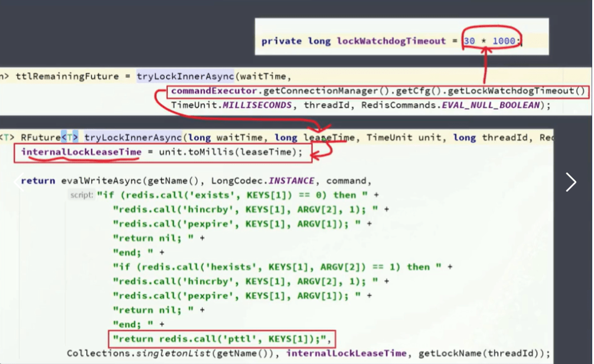Click commandExecutor in the boxed line
The height and width of the screenshot is (364, 594).
(x=214, y=91)
